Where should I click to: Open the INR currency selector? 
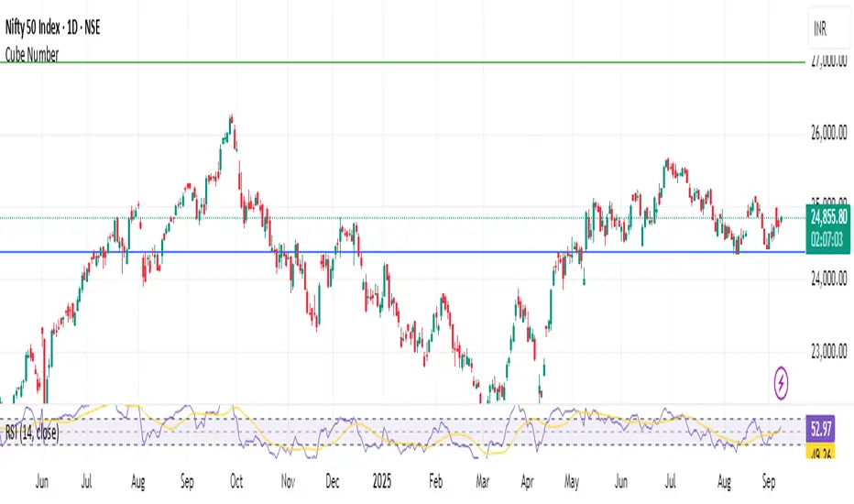click(x=828, y=29)
